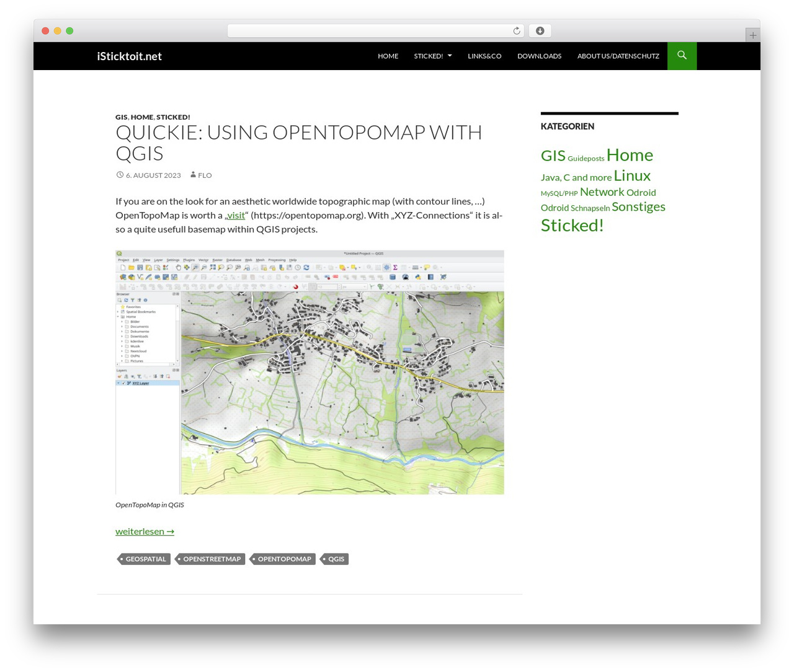Select Odroid Schnapseln category

pos(575,208)
